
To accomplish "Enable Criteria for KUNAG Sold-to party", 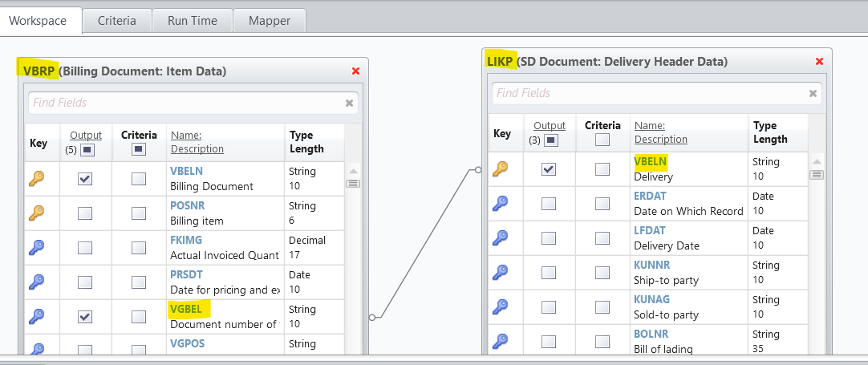I will [602, 307].
